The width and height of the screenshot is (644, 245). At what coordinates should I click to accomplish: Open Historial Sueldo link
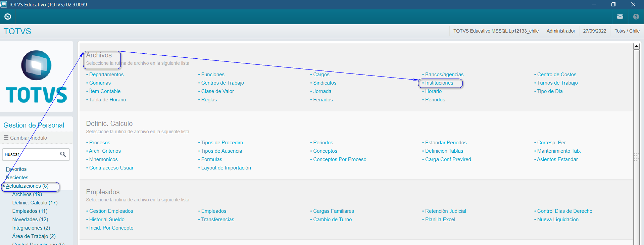pyautogui.click(x=107, y=219)
